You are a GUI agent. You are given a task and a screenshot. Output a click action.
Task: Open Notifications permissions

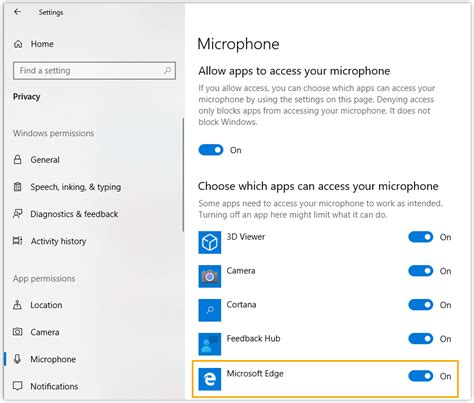54,386
